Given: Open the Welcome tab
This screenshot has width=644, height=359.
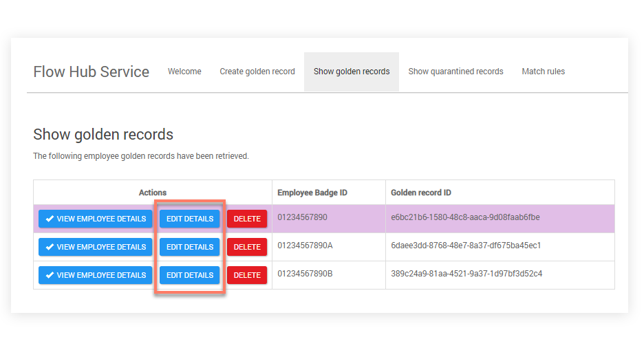Looking at the screenshot, I should [184, 72].
